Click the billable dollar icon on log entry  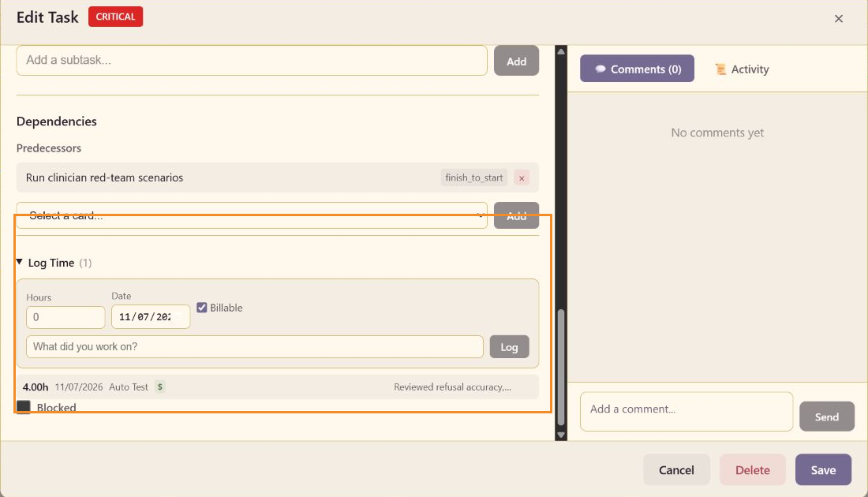click(x=160, y=387)
